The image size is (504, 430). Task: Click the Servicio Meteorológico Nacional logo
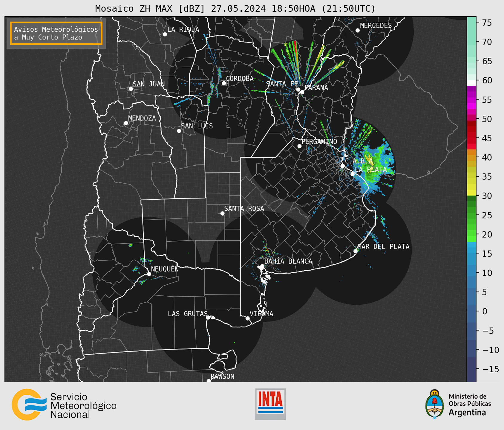[64, 405]
